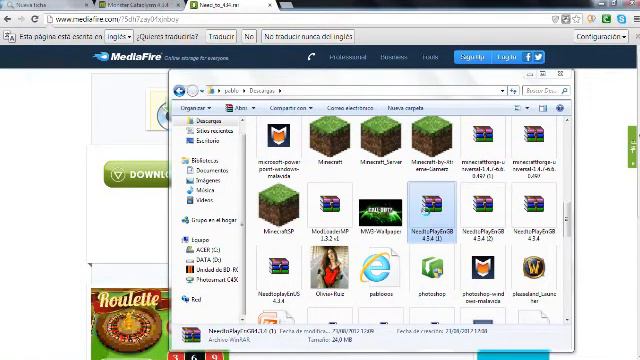Select NeedtoPlayEnGB 4.3.4 (2) archive

(x=483, y=204)
